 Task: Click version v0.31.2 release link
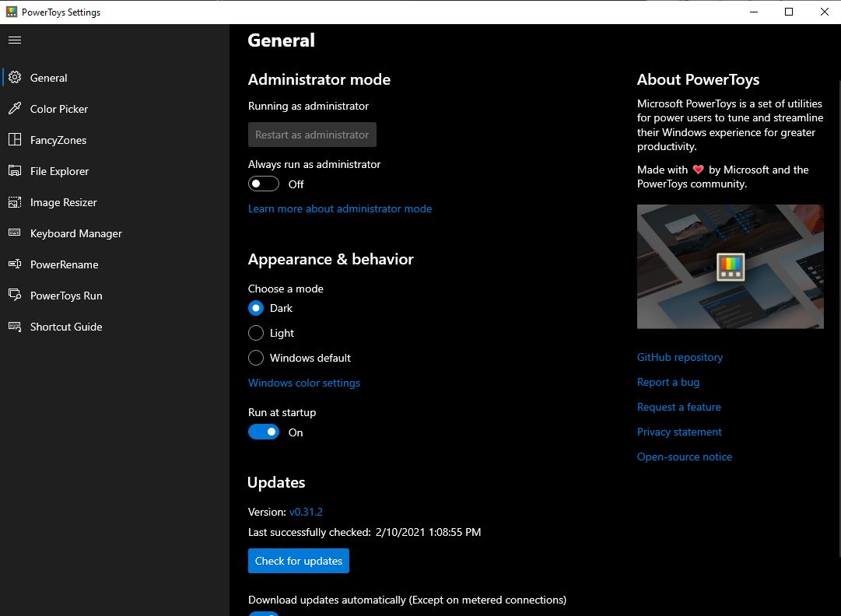coord(306,512)
